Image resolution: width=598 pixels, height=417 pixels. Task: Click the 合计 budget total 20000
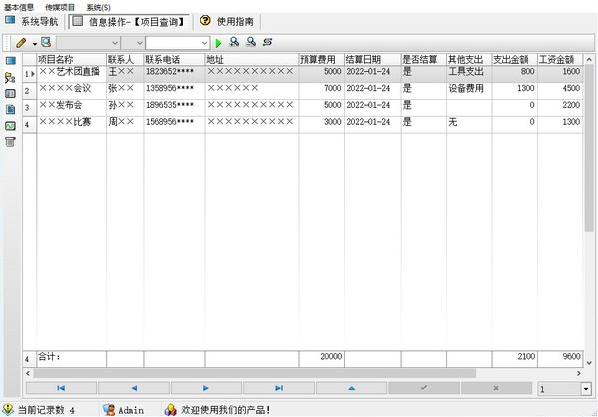click(x=322, y=359)
